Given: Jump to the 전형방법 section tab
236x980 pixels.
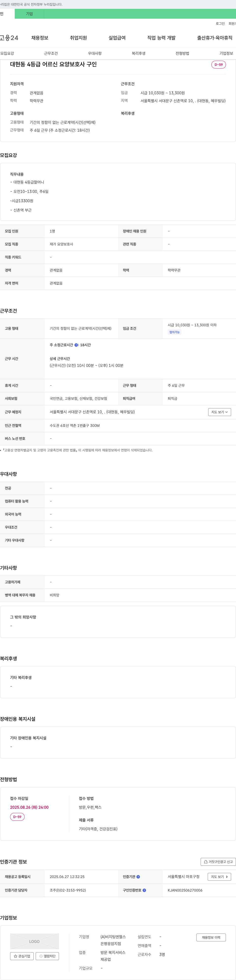Looking at the screenshot, I should (x=182, y=53).
